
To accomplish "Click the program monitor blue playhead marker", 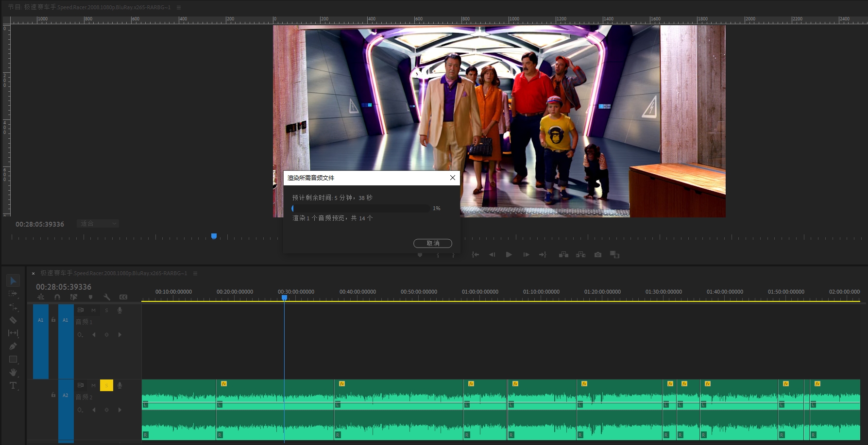I will (214, 236).
